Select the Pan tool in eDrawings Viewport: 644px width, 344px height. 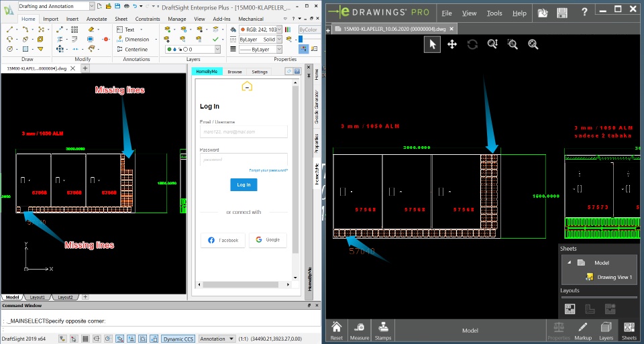click(452, 44)
